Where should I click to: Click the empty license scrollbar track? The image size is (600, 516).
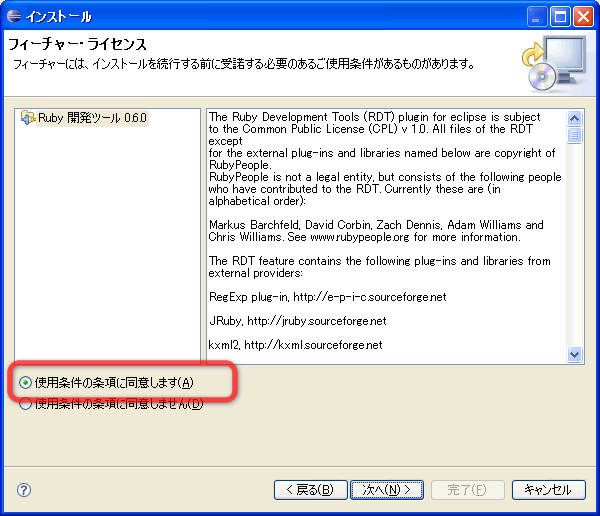tap(574, 250)
